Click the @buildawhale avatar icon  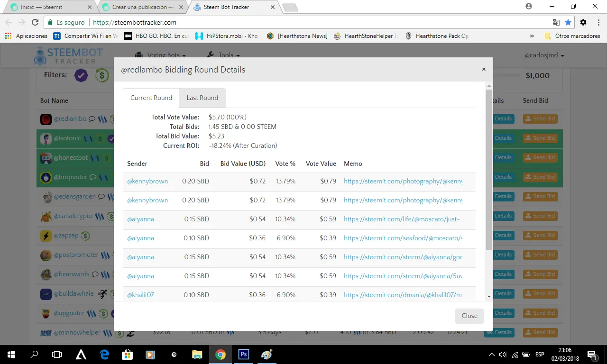click(46, 294)
